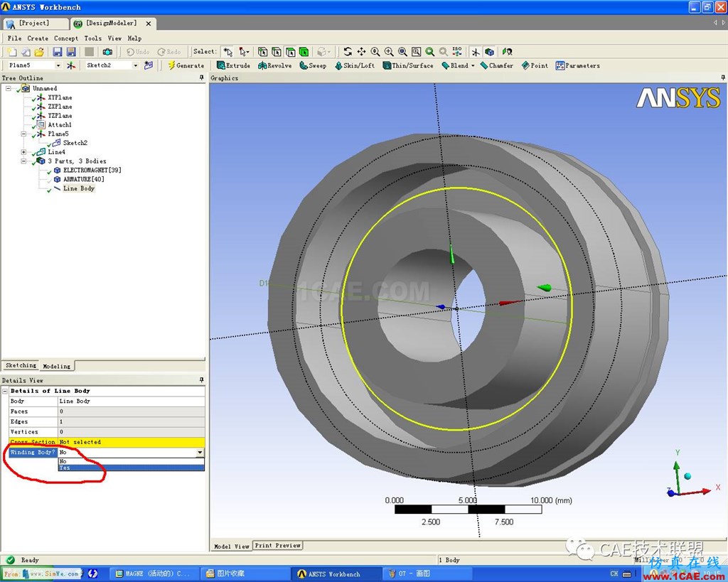Open the Plane5 active plane dropdown
The image size is (728, 582).
tap(58, 65)
